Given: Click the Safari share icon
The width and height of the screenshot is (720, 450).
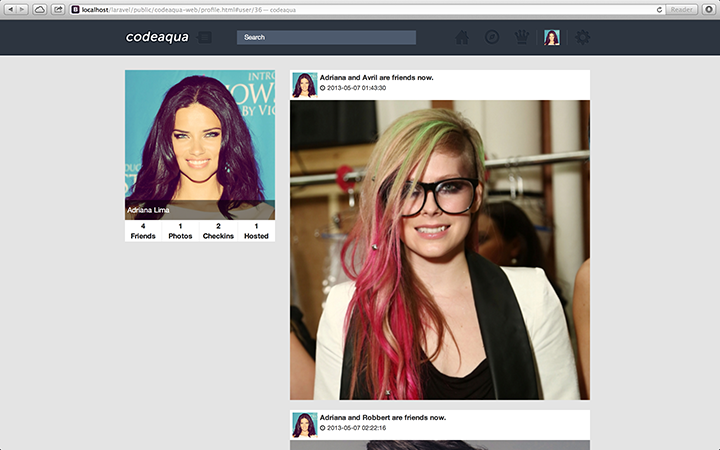Looking at the screenshot, I should [x=59, y=9].
